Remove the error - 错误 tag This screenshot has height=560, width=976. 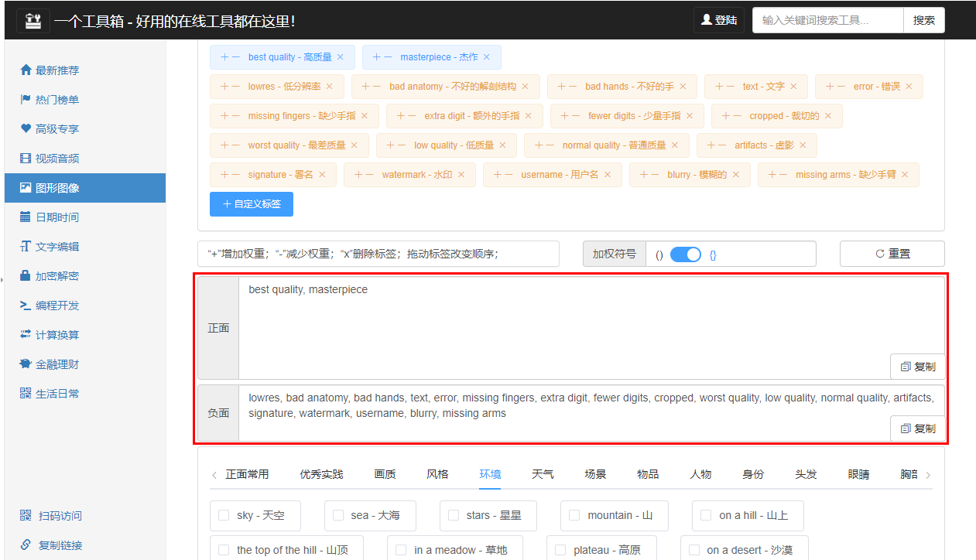coord(909,87)
